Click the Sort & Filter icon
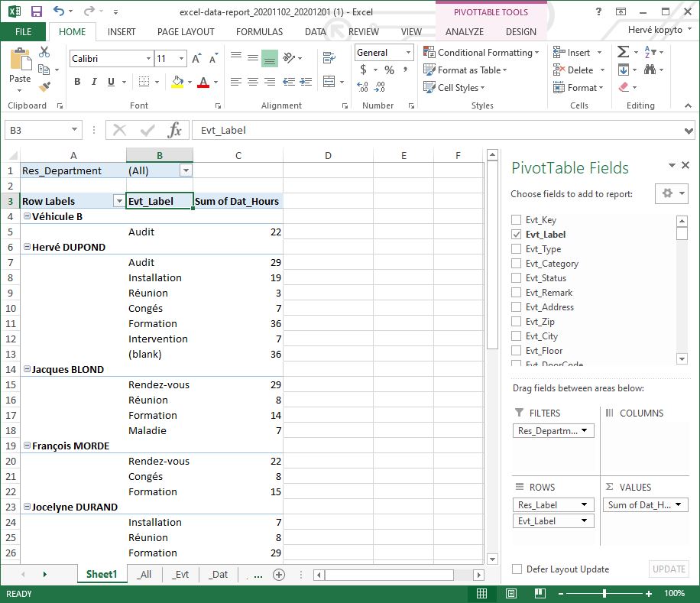Image resolution: width=700 pixels, height=603 pixels. click(650, 51)
